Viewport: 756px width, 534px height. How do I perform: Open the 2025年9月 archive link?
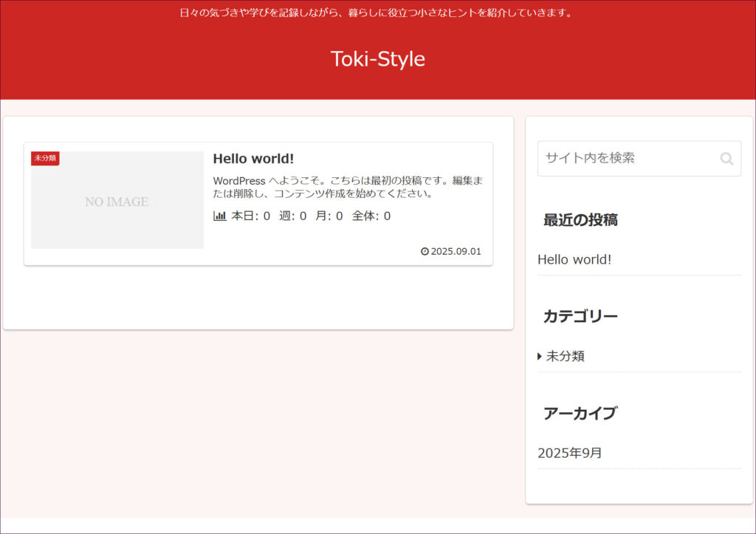pyautogui.click(x=570, y=453)
